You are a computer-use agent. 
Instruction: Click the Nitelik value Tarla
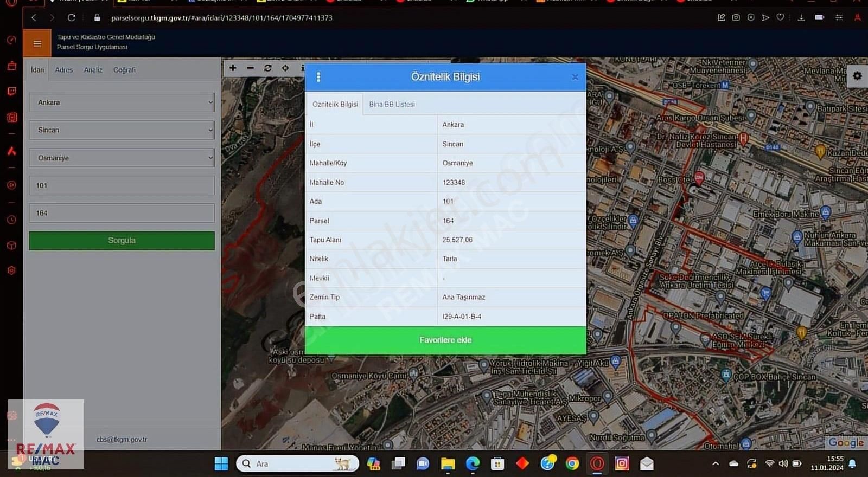pyautogui.click(x=450, y=259)
